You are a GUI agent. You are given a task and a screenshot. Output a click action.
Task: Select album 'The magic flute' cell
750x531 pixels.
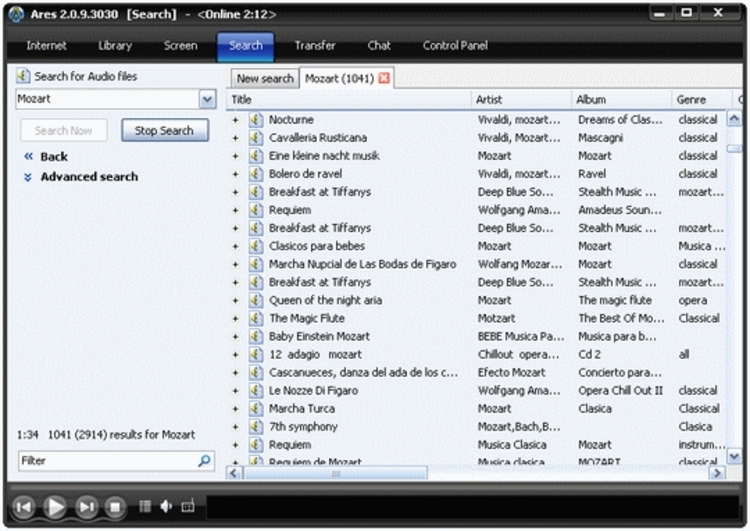pos(615,300)
